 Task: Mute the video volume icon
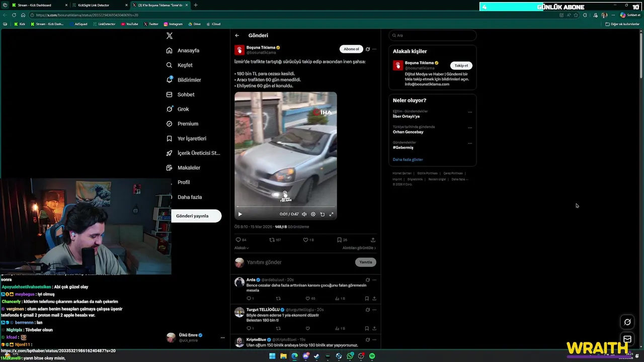pos(304,214)
